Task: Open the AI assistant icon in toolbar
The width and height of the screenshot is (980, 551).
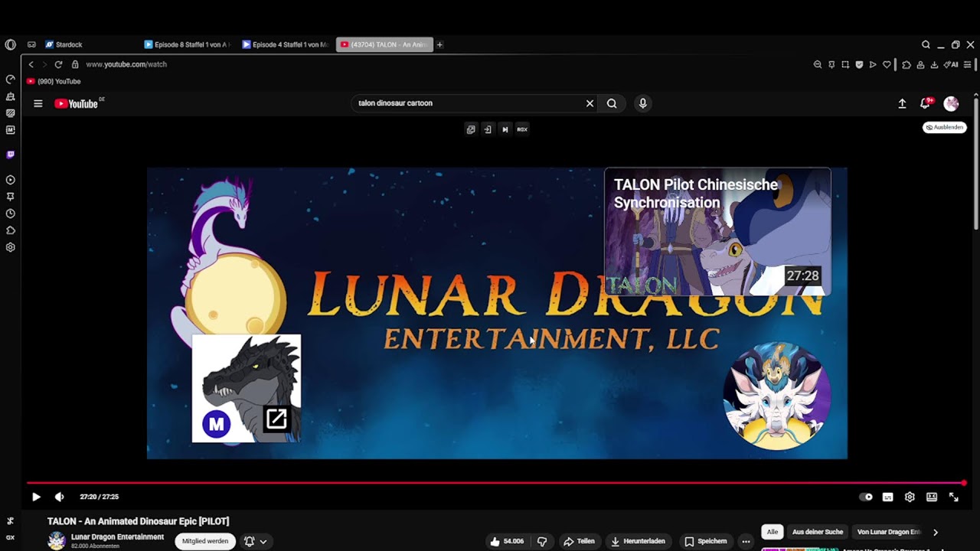Action: [x=951, y=65]
